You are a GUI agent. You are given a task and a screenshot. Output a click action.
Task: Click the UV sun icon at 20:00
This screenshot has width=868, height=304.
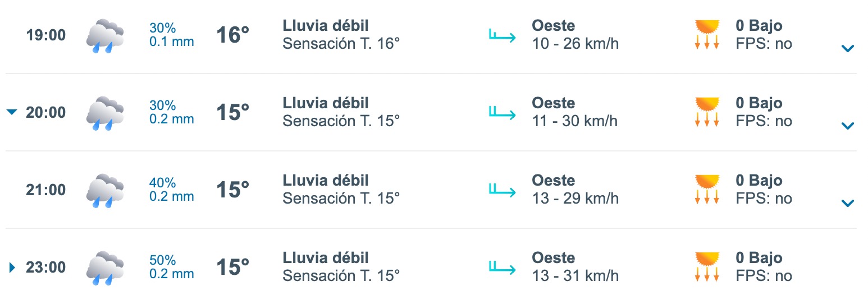click(707, 112)
